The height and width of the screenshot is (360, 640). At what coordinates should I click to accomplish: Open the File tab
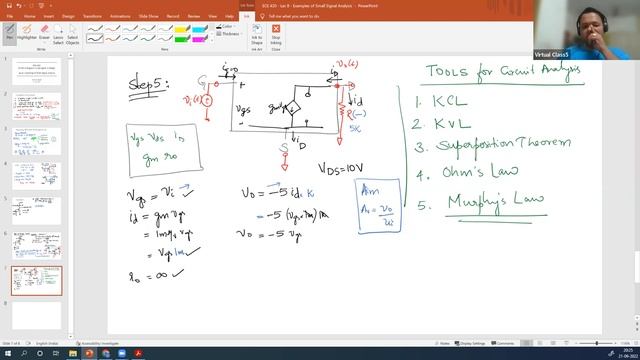(x=10, y=16)
